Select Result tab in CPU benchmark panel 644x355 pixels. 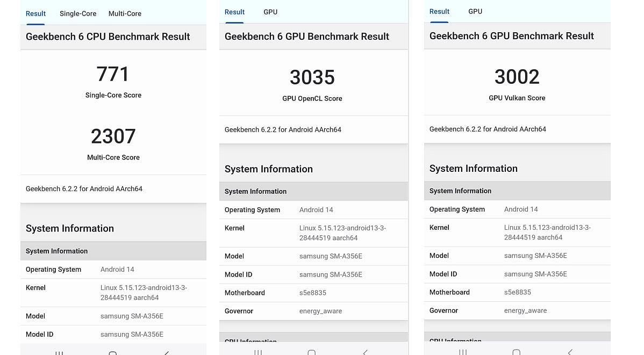[36, 13]
